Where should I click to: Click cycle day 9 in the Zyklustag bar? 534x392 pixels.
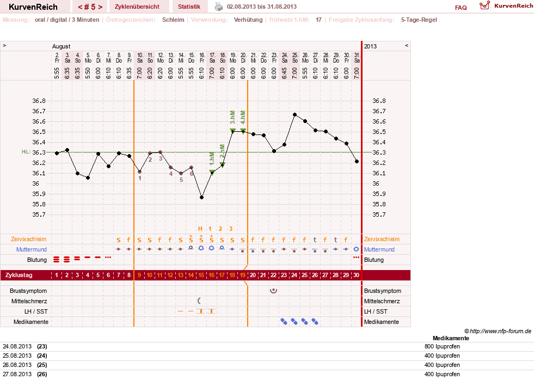139,275
